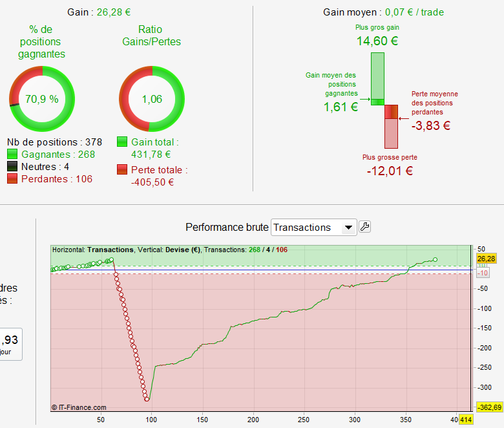The image size is (504, 428).
Task: Click the 'Plus gros gain' label
Action: [x=377, y=27]
